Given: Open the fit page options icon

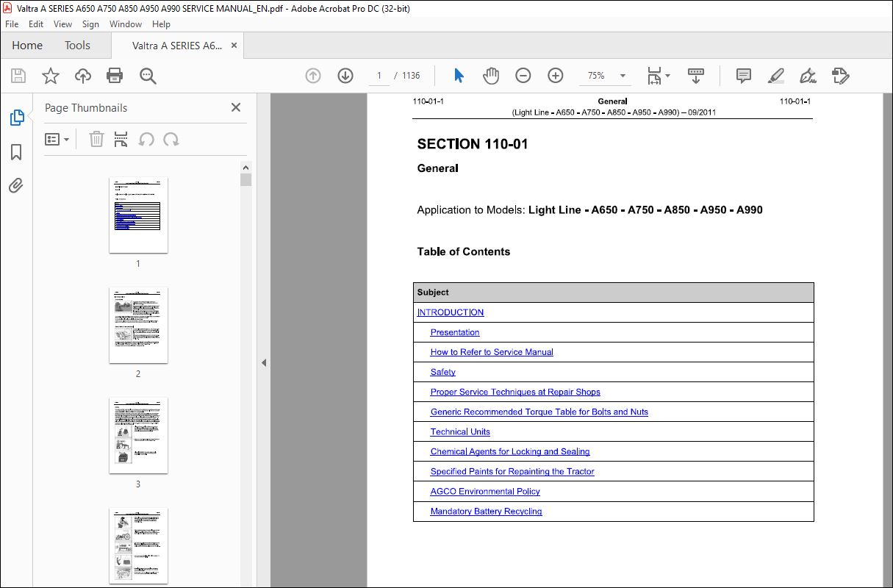Looking at the screenshot, I should (x=659, y=76).
